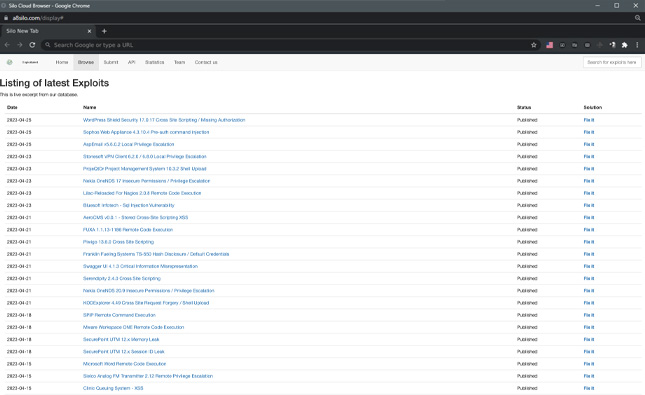This screenshot has width=645, height=395.
Task: Click Fix it for Microsoft Word row
Action: tap(589, 364)
